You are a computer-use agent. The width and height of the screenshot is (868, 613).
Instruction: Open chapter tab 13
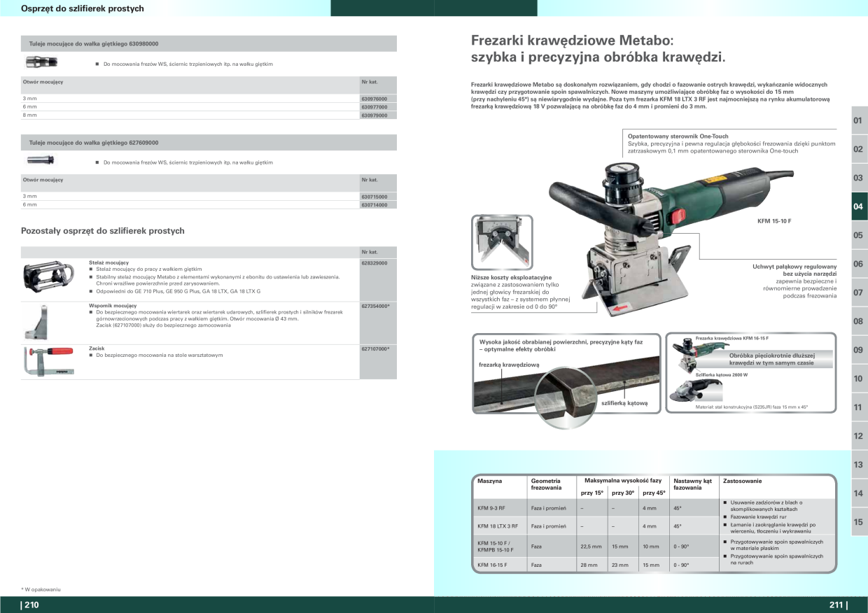click(859, 465)
